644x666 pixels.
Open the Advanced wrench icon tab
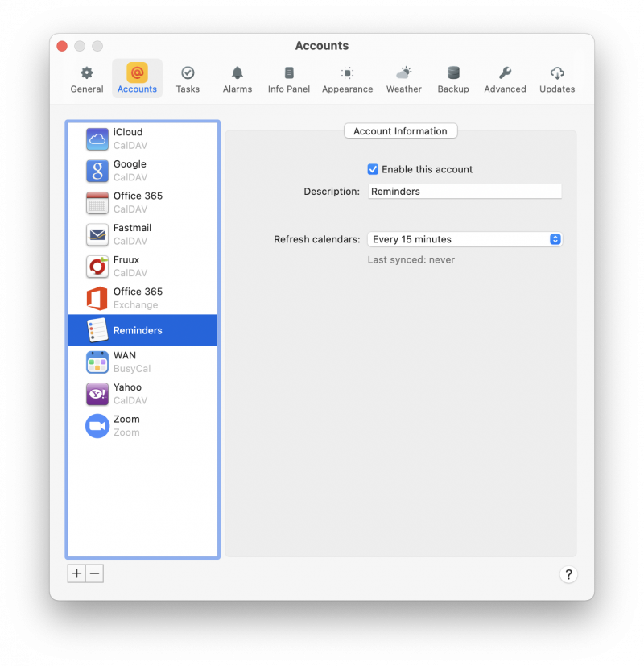coord(506,73)
